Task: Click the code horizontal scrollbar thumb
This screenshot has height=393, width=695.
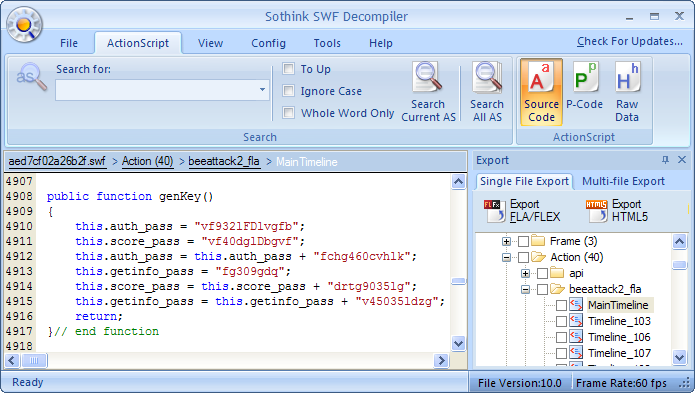Action: pyautogui.click(x=34, y=361)
